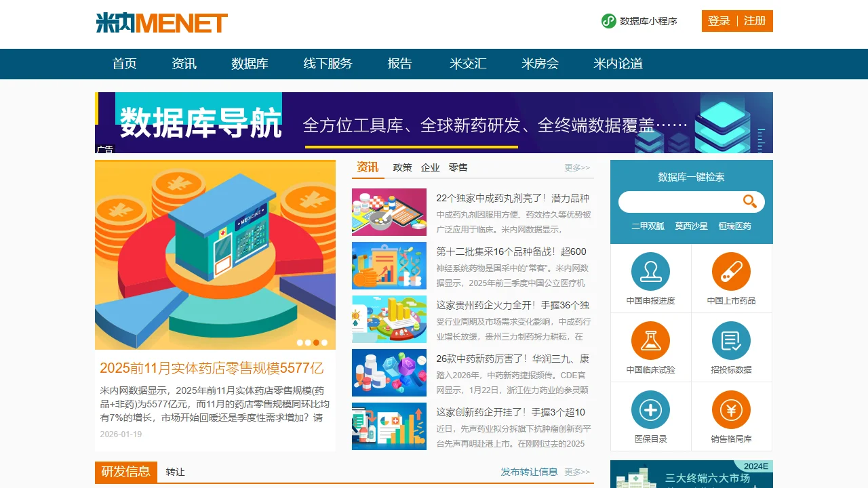Open the 招投标数据 document icon
The image size is (868, 488).
point(731,341)
